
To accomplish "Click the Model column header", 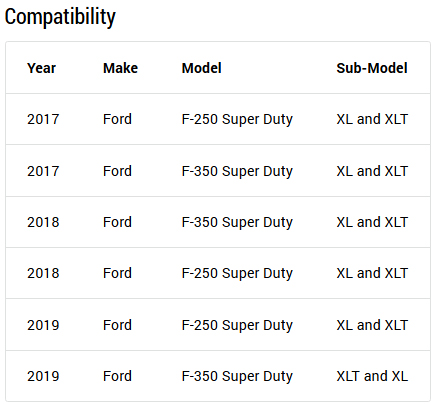I will 201,68.
